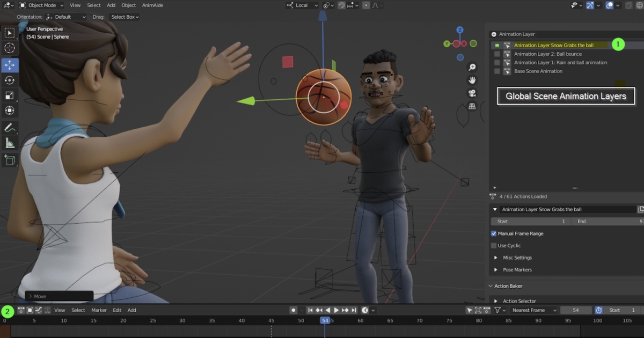Screen dimensions: 644x338
Task: Uncheck Manual Frame Range
Action: click(494, 234)
